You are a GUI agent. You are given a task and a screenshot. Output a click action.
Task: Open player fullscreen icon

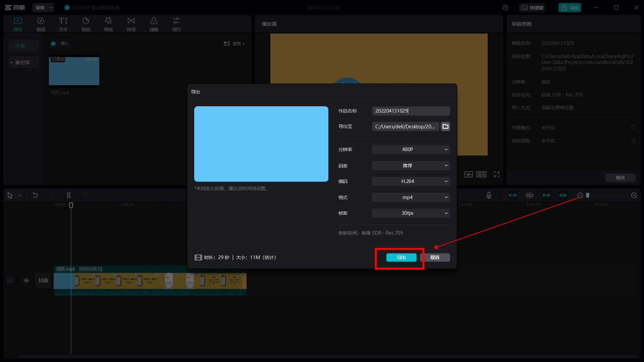coord(497,174)
